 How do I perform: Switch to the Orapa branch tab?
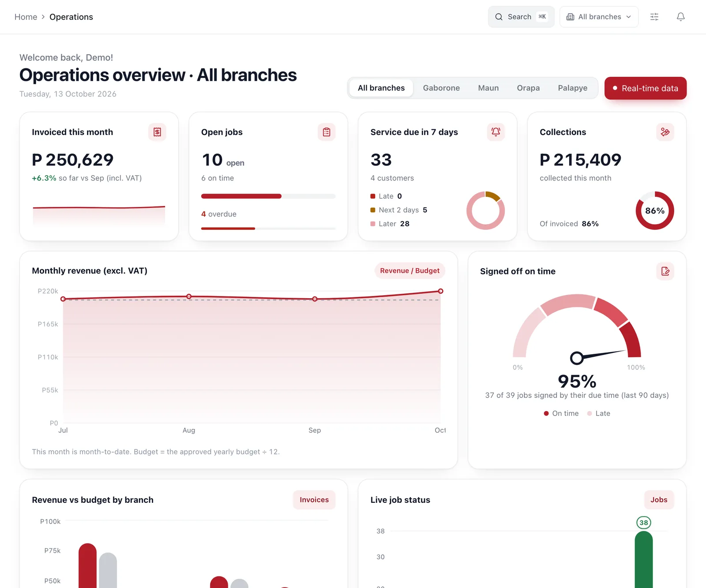528,88
